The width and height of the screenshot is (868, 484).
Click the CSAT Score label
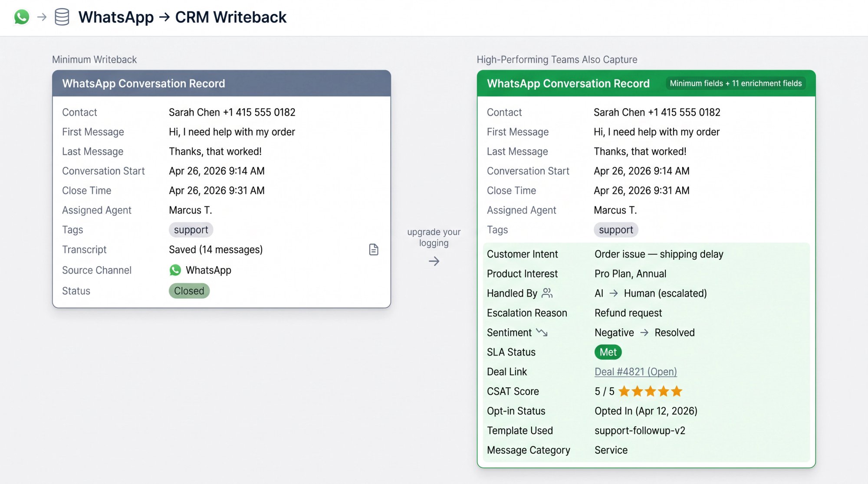tap(513, 391)
